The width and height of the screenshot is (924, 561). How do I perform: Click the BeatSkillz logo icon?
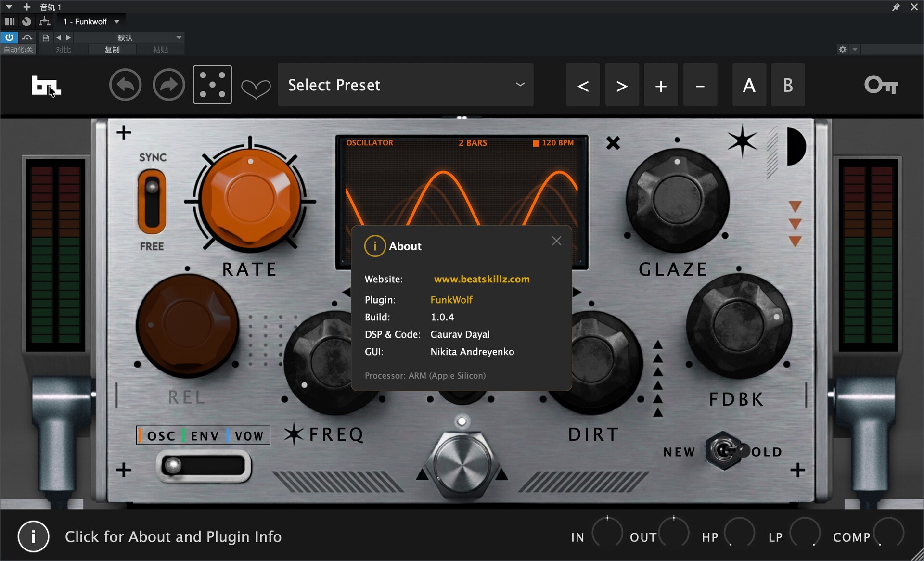tap(45, 86)
